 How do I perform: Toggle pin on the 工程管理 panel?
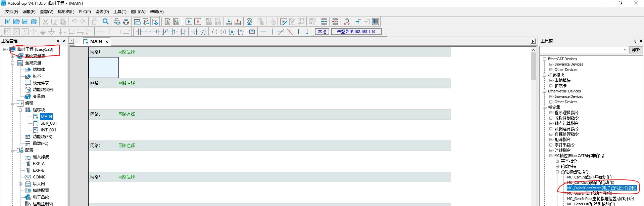[x=58, y=41]
